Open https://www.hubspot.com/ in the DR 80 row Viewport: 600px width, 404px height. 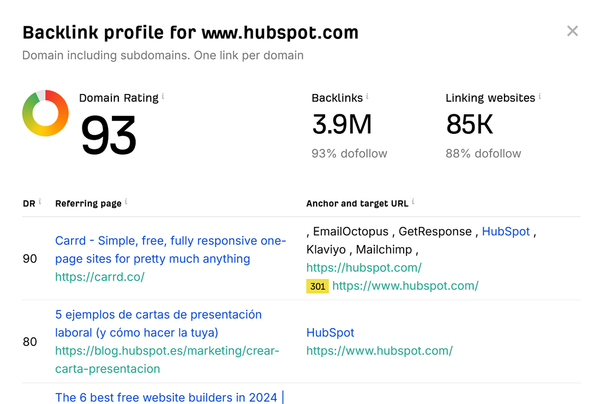pyautogui.click(x=379, y=350)
